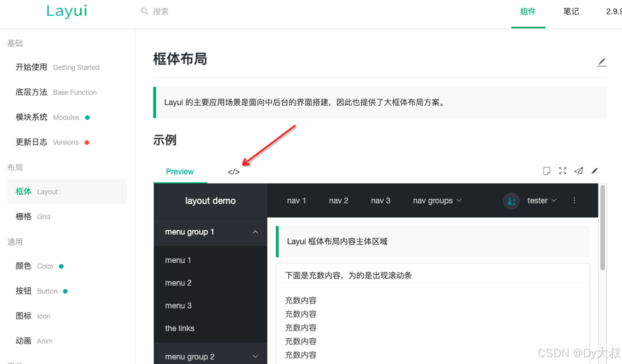This screenshot has height=364, width=622.
Task: Select the Preview tab
Action: pyautogui.click(x=180, y=172)
